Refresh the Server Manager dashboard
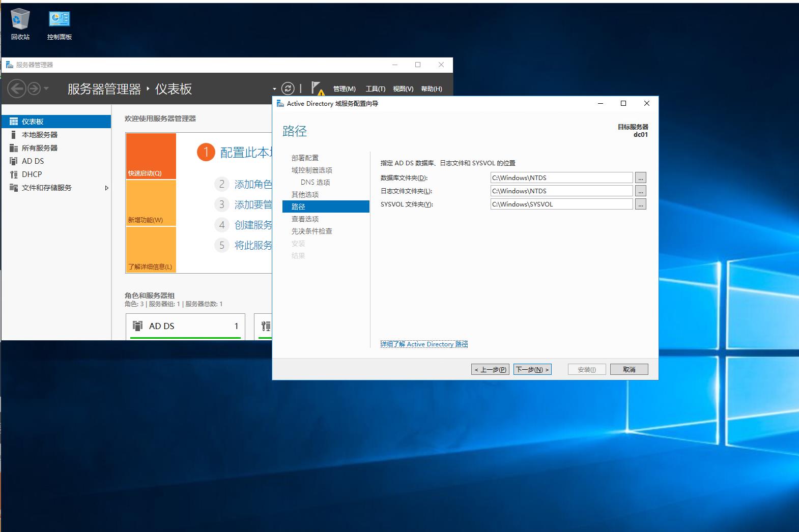Image resolution: width=799 pixels, height=532 pixels. 288,88
